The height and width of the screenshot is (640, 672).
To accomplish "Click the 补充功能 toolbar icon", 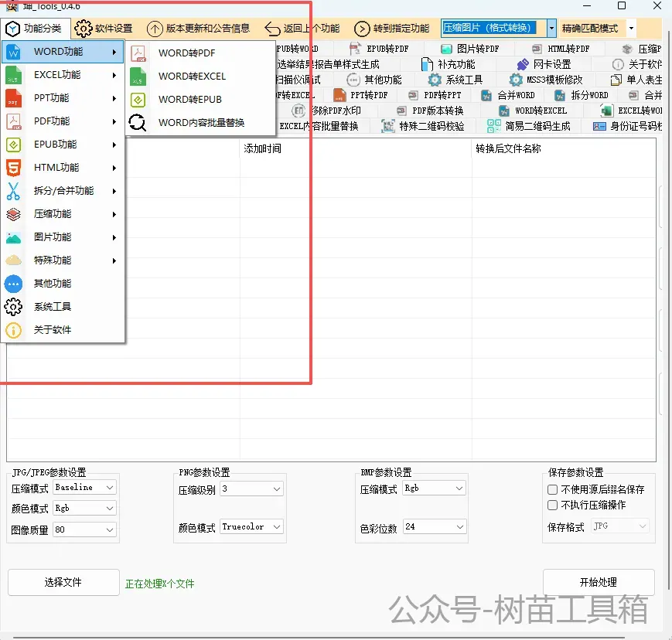I will coord(427,65).
